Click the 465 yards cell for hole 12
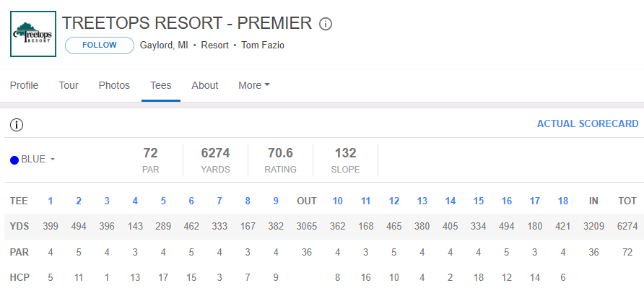 [x=394, y=226]
